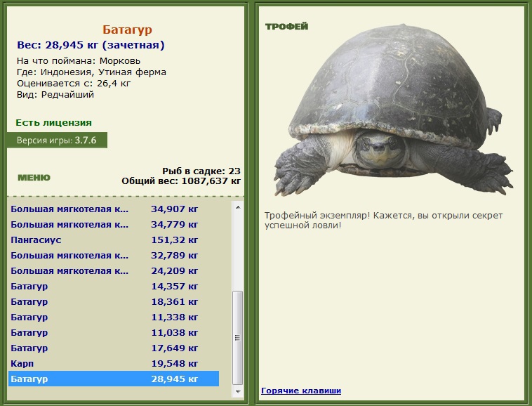Select the turtle weighing 34,779 кг

(x=114, y=224)
